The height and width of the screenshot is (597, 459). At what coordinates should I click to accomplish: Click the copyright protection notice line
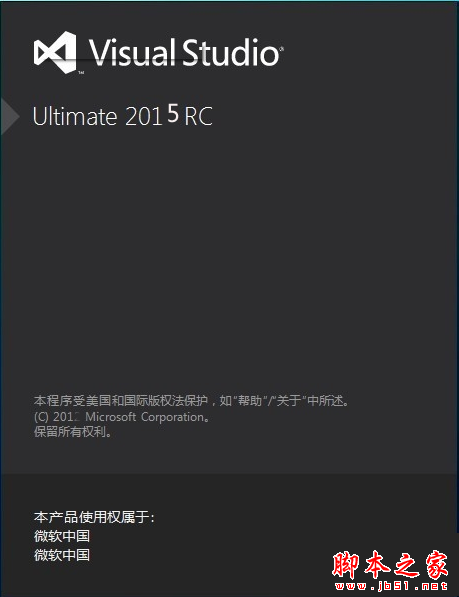pos(191,401)
